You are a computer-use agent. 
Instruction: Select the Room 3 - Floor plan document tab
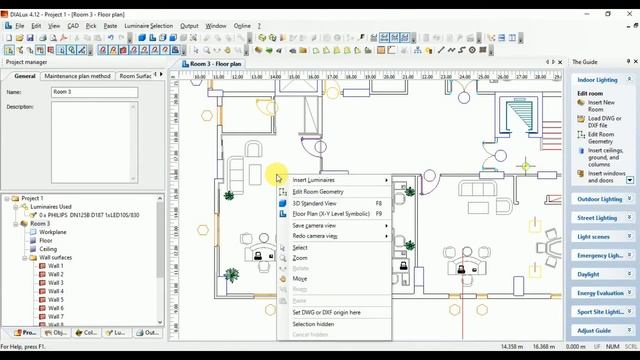click(212, 64)
